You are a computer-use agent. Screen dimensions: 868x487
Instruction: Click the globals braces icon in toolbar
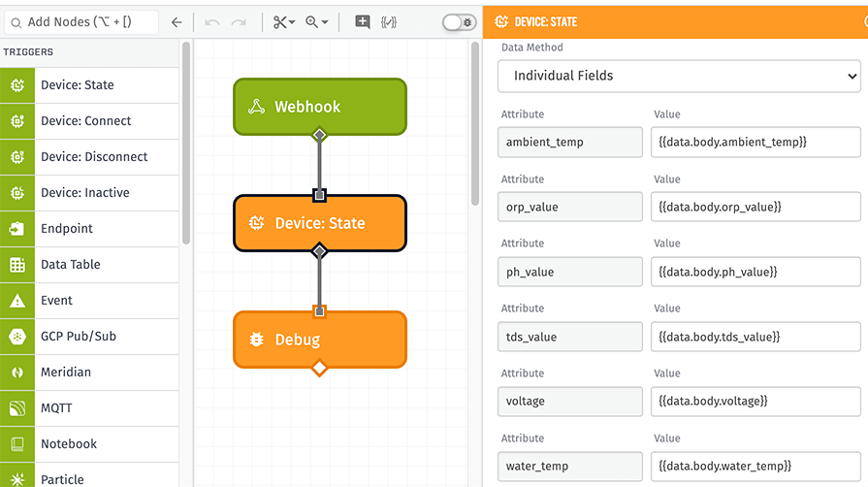tap(389, 22)
